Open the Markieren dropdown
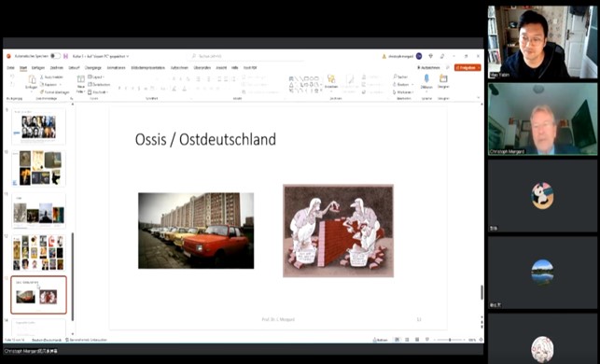The image size is (600, 364). 404,92
